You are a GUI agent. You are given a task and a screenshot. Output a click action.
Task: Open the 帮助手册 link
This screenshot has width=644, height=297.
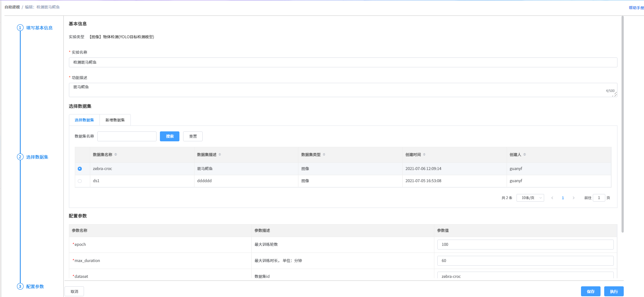(636, 8)
